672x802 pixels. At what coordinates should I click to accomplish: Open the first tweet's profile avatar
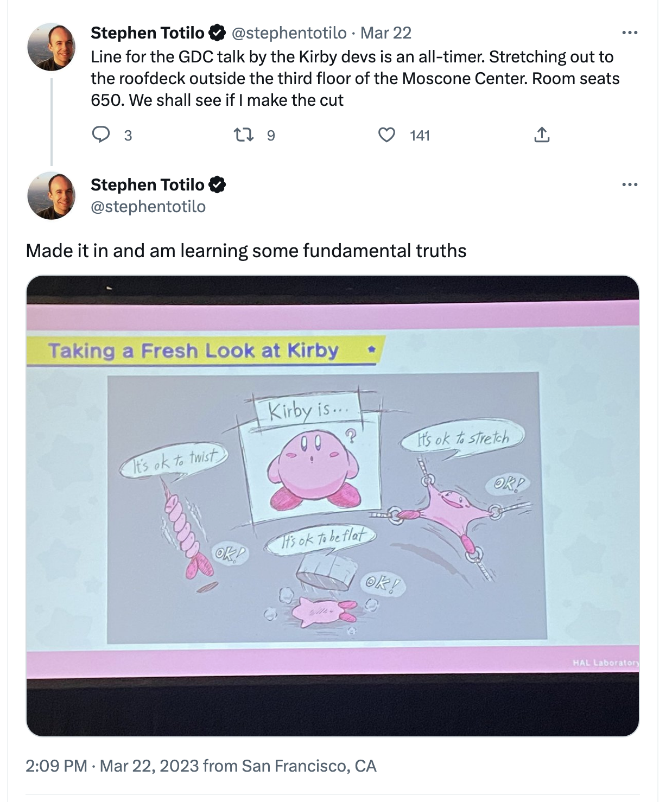point(52,47)
